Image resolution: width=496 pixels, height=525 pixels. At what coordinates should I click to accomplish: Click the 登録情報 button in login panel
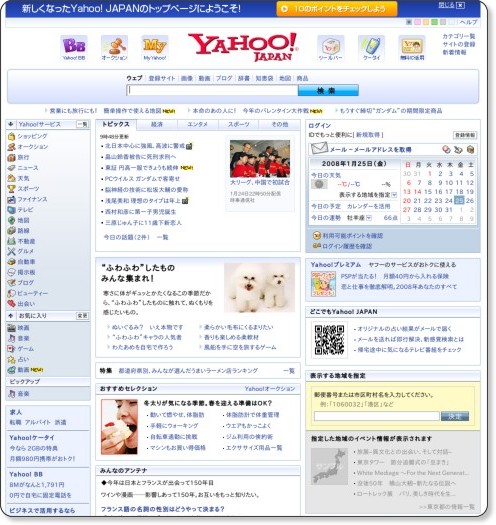pyautogui.click(x=465, y=135)
